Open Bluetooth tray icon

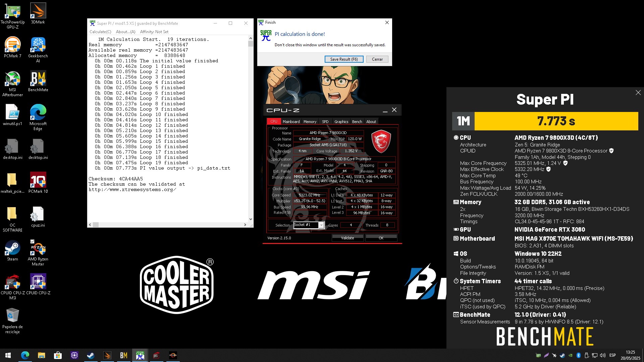coord(579,355)
